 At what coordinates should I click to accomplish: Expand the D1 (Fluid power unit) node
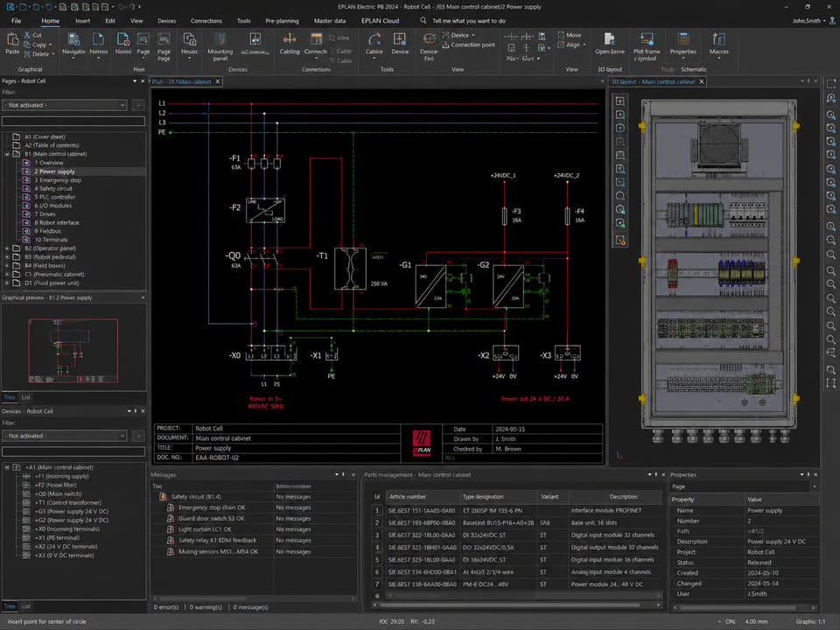(7, 283)
